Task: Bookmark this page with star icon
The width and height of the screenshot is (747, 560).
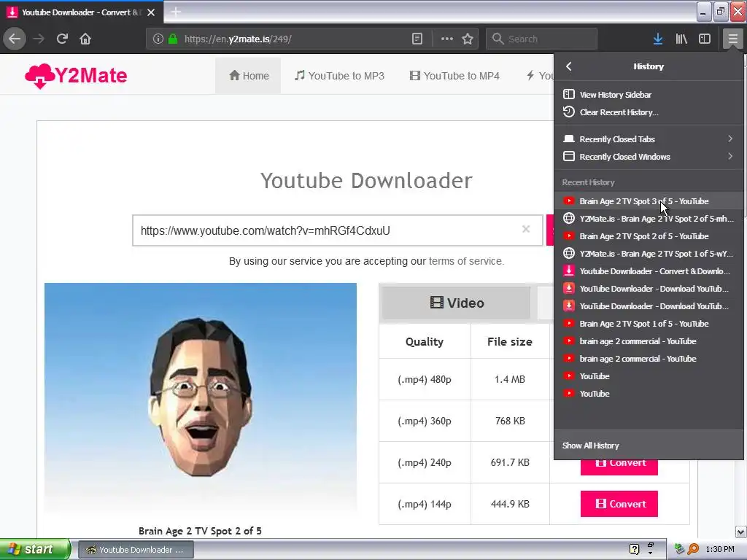Action: click(468, 39)
